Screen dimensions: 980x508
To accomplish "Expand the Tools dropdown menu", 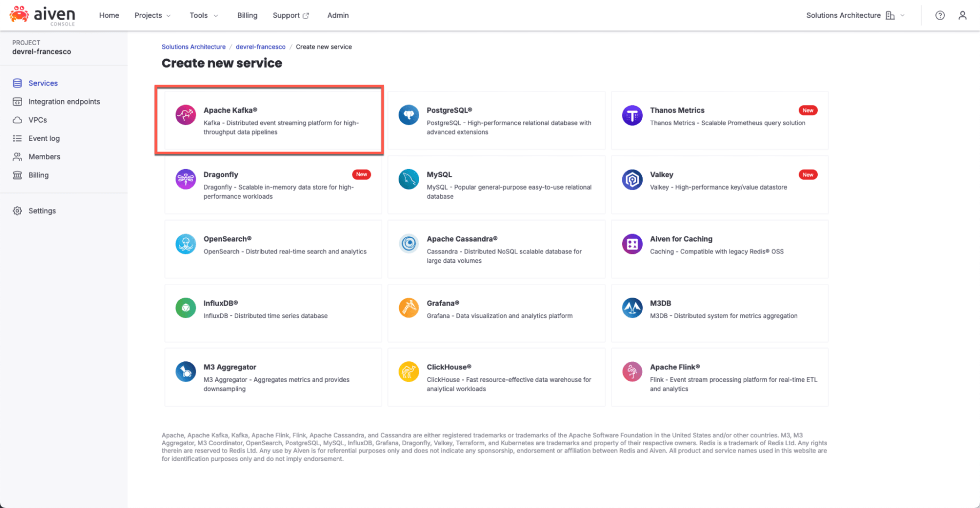I will [x=204, y=15].
